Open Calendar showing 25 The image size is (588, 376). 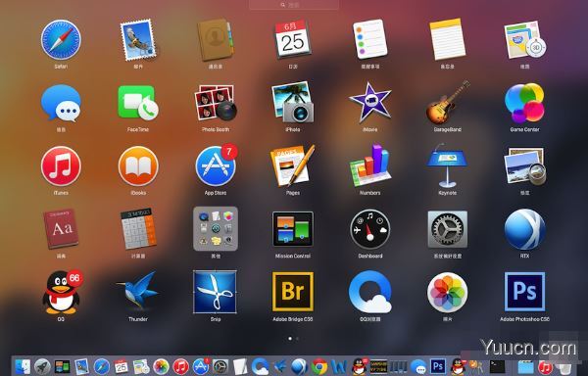pyautogui.click(x=292, y=40)
